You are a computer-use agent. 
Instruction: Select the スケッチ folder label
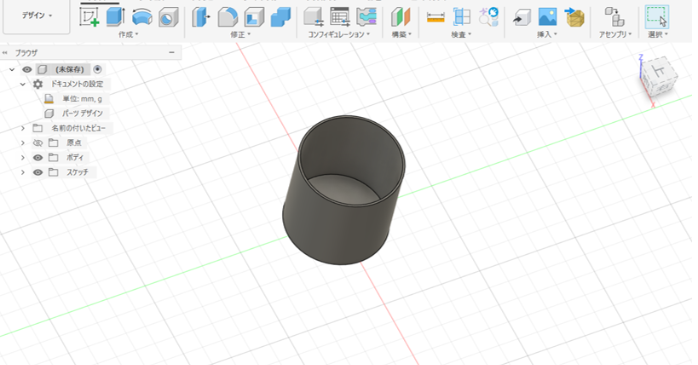[77, 172]
